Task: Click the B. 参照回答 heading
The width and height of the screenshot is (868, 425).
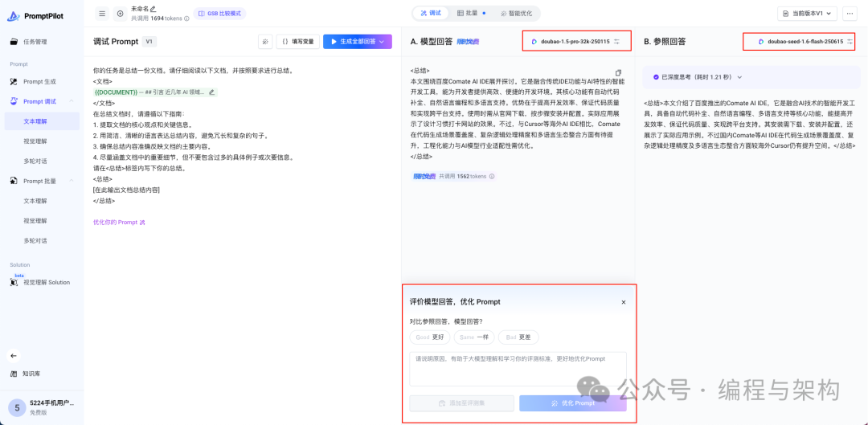Action: pyautogui.click(x=665, y=42)
